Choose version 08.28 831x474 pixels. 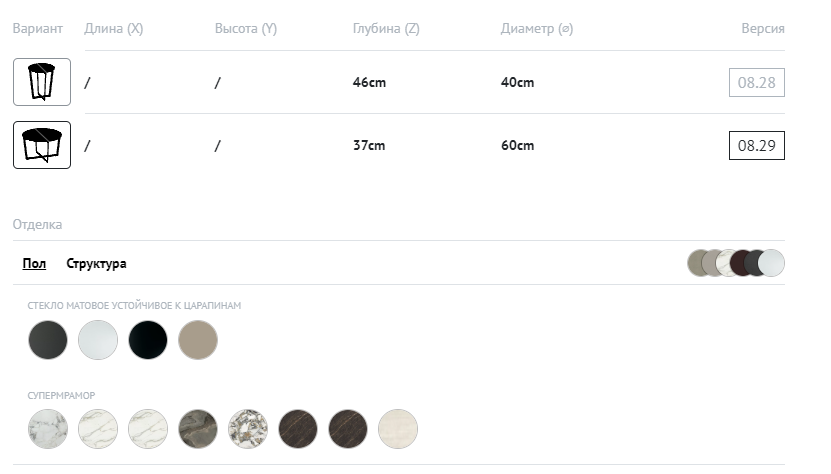tap(756, 82)
